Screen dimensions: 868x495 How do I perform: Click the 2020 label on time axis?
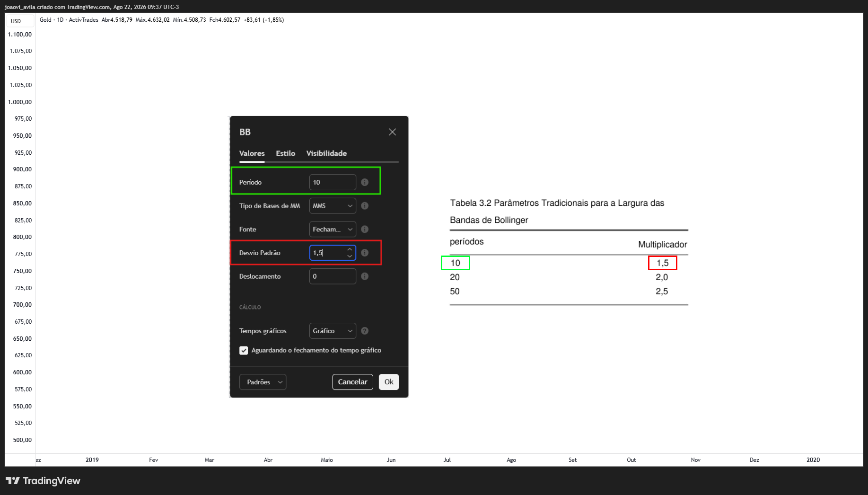[813, 460]
